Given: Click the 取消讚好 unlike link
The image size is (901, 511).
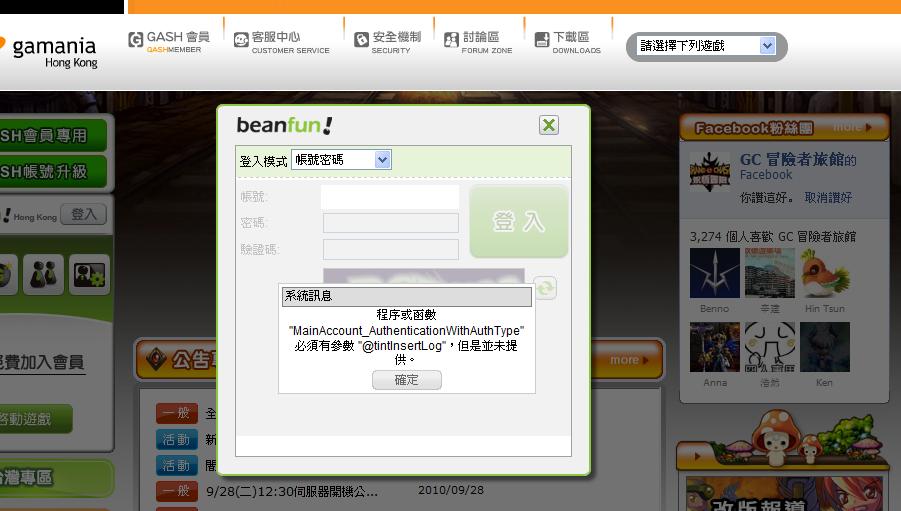Looking at the screenshot, I should 828,198.
